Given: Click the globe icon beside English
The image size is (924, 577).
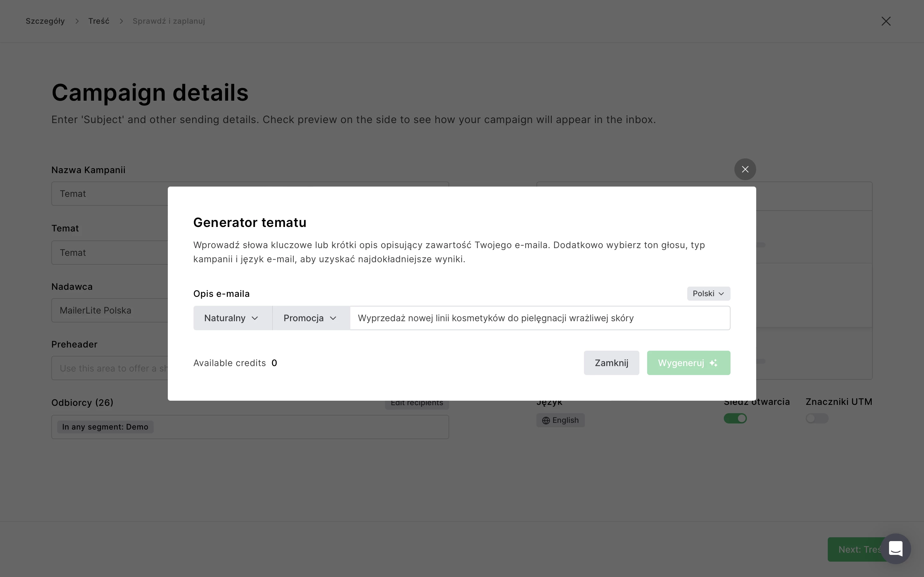Looking at the screenshot, I should pos(546,420).
